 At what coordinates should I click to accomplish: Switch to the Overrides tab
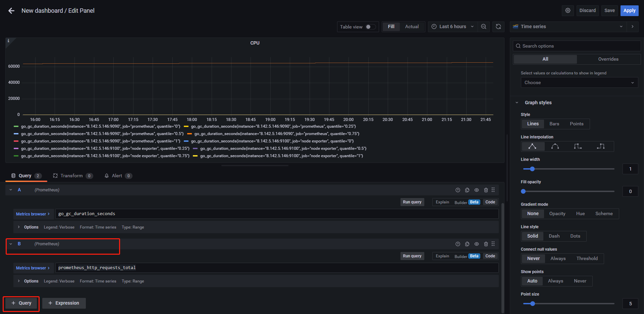click(x=608, y=59)
